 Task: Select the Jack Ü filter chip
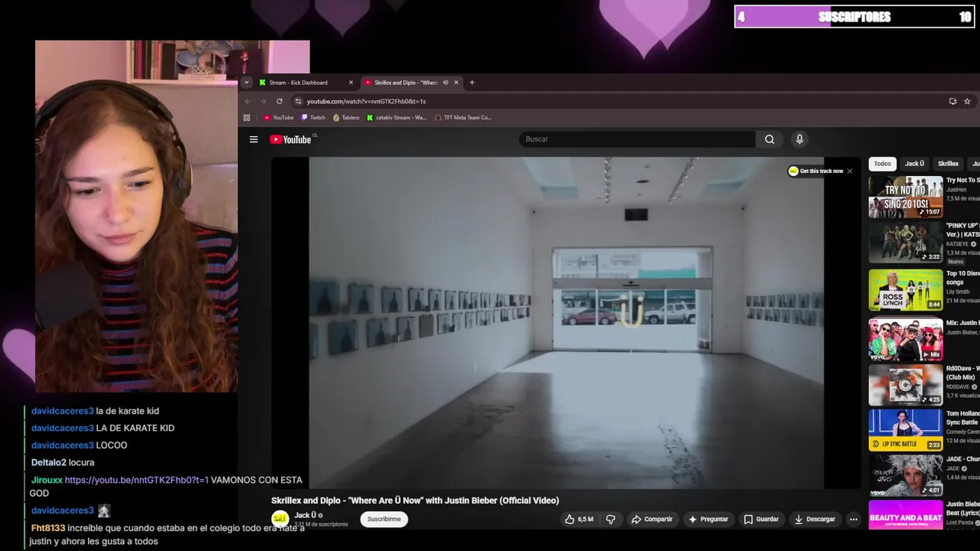(x=914, y=164)
